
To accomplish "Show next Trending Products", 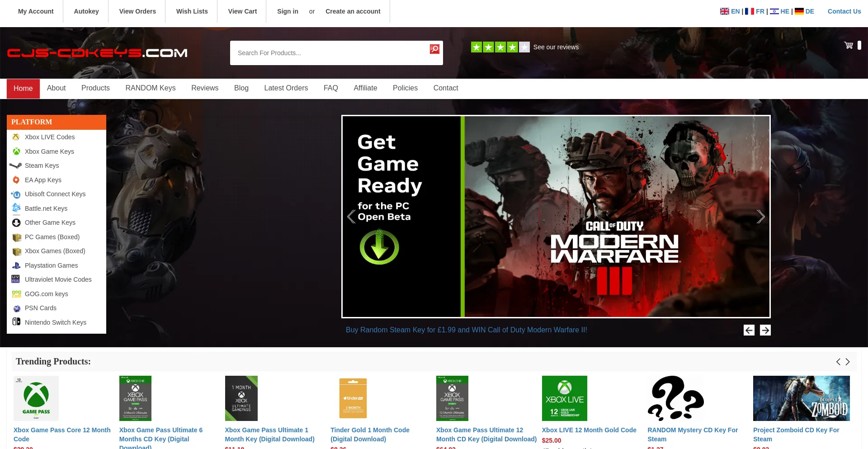I will coord(848,362).
